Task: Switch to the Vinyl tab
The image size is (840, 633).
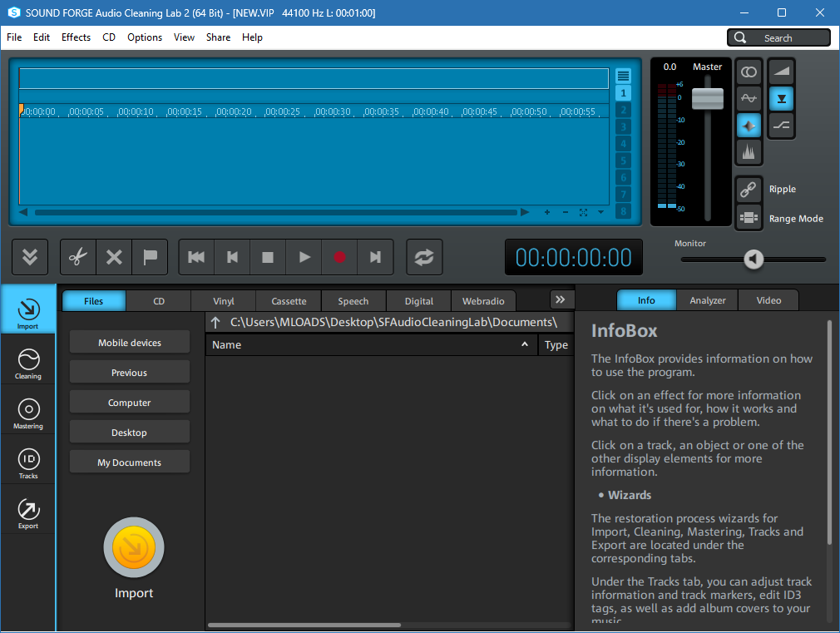Action: click(224, 300)
